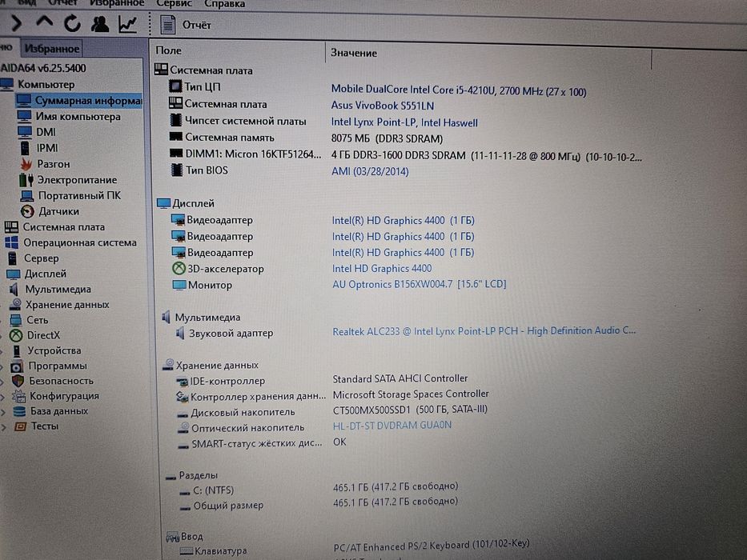Click the DMI icon in tree
The height and width of the screenshot is (560, 747).
(24, 131)
